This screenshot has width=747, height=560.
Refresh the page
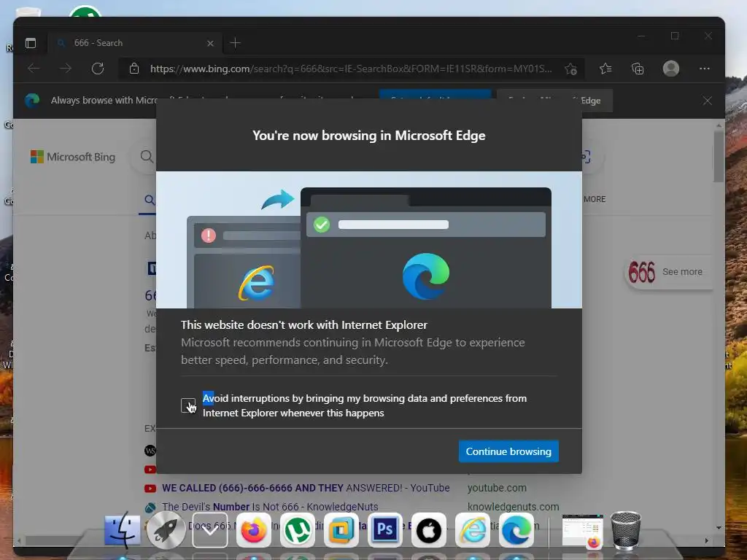(x=98, y=69)
